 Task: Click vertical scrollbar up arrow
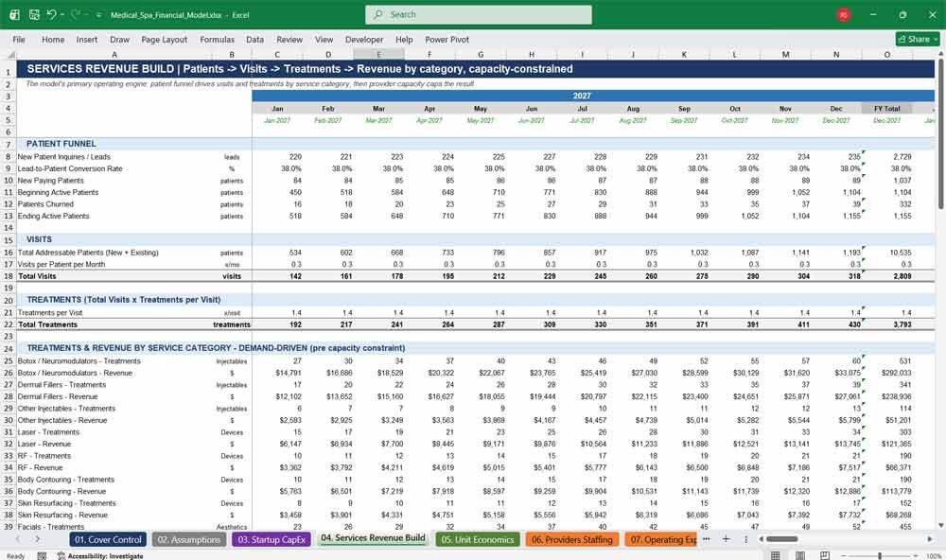coord(940,54)
